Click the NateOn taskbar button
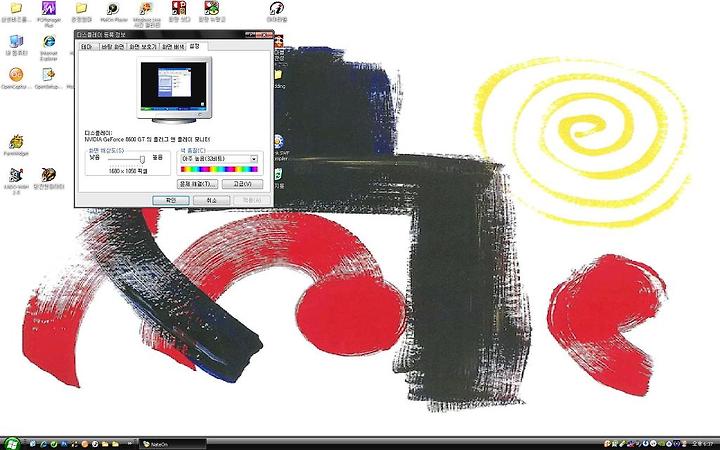Image resolution: width=720 pixels, height=450 pixels. coord(172,444)
